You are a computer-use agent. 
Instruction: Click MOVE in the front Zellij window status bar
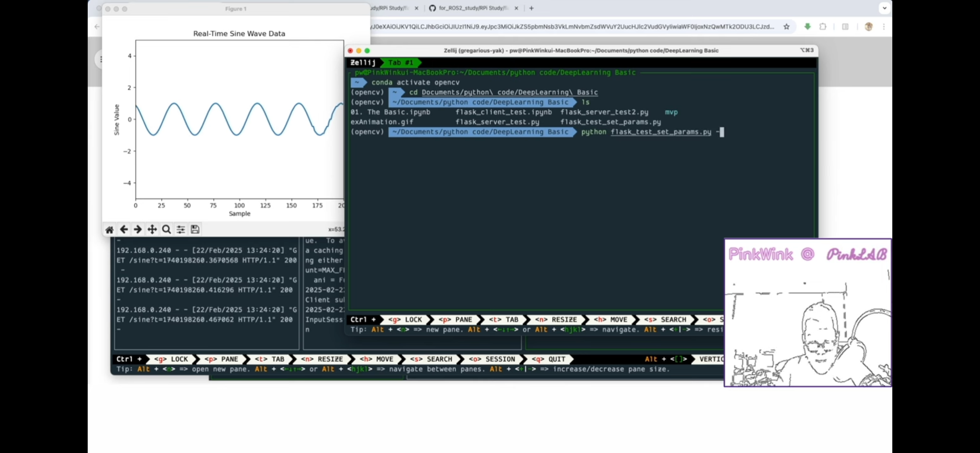coord(610,320)
